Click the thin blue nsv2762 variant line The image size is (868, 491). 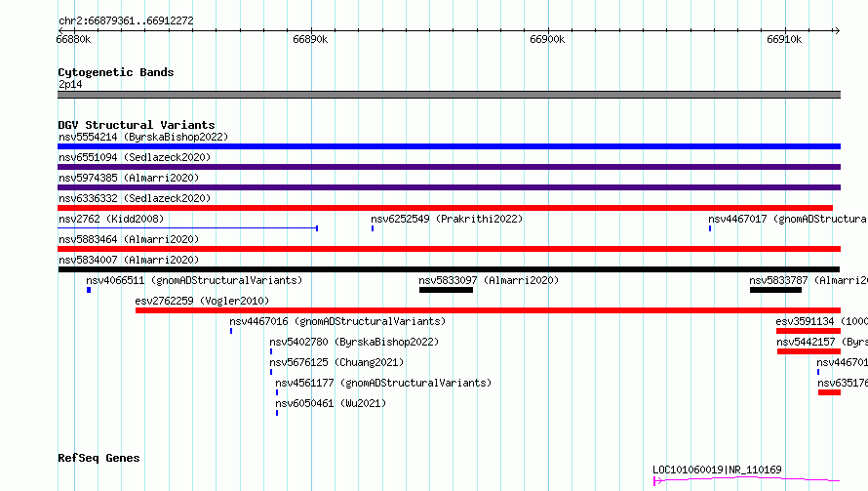point(187,228)
